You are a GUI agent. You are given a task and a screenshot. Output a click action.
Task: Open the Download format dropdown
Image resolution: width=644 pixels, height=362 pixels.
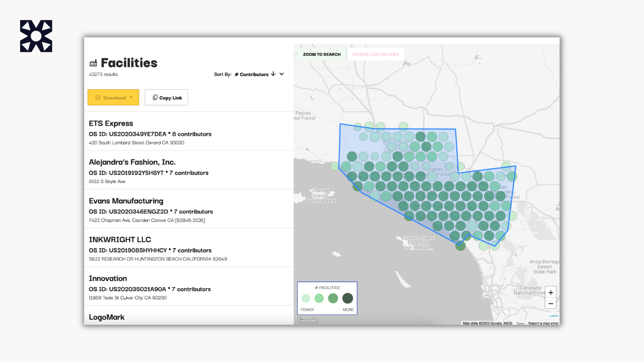click(131, 97)
